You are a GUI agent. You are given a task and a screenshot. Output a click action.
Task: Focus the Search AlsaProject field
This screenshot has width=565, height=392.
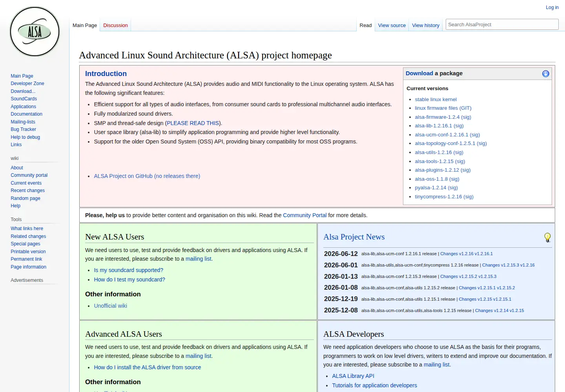pos(502,24)
